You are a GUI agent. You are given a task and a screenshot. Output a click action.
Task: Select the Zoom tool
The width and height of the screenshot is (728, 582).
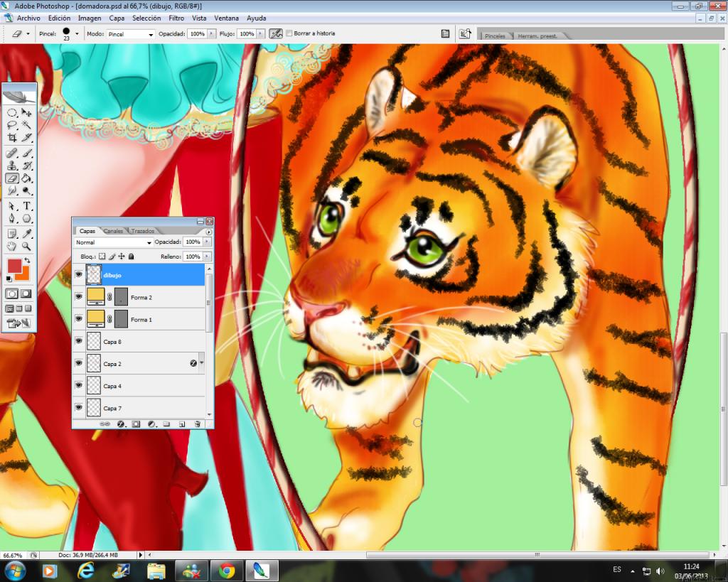point(26,246)
